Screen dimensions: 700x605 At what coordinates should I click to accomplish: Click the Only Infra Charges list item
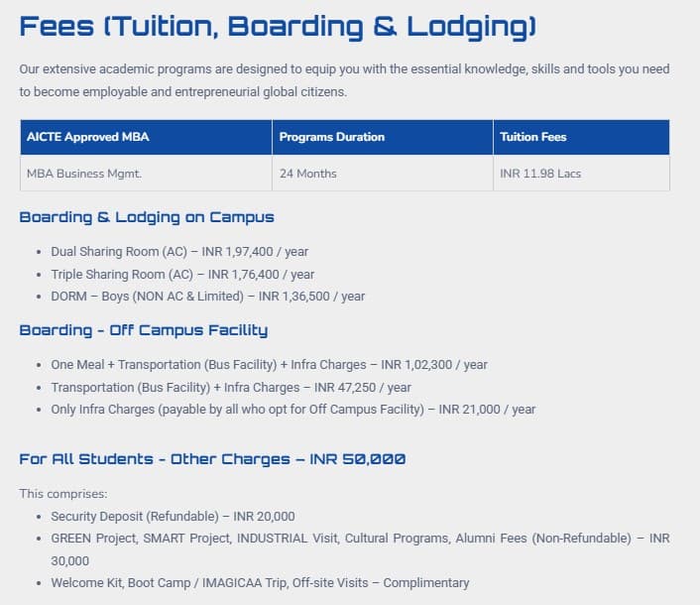coord(292,410)
